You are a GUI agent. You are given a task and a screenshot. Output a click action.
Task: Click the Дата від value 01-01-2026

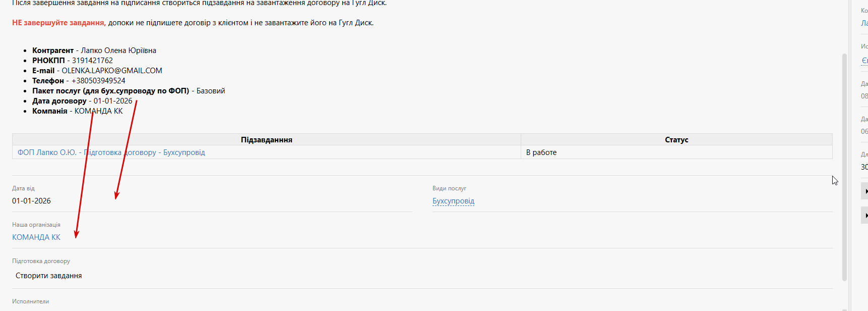pos(31,201)
